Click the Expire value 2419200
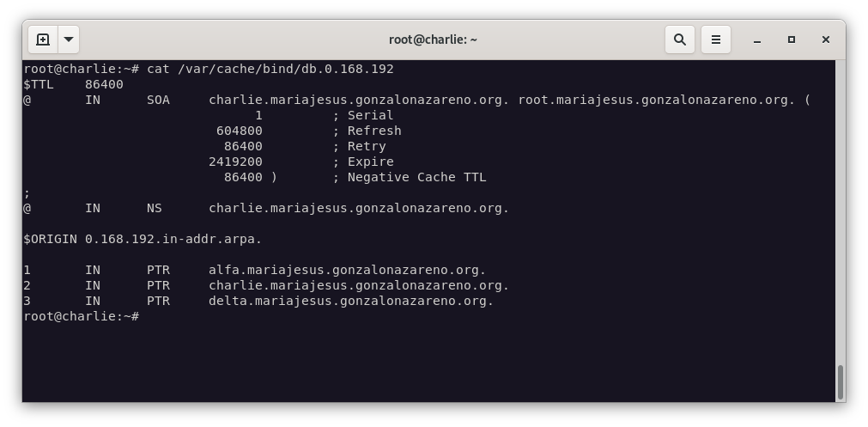Screen dimensions: 868x427 [235, 162]
